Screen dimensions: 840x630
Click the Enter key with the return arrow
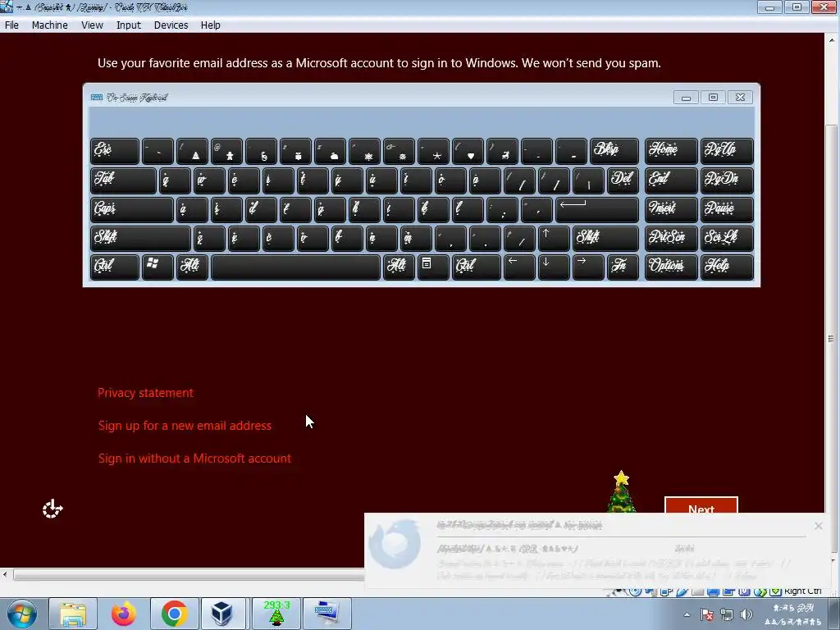point(597,209)
